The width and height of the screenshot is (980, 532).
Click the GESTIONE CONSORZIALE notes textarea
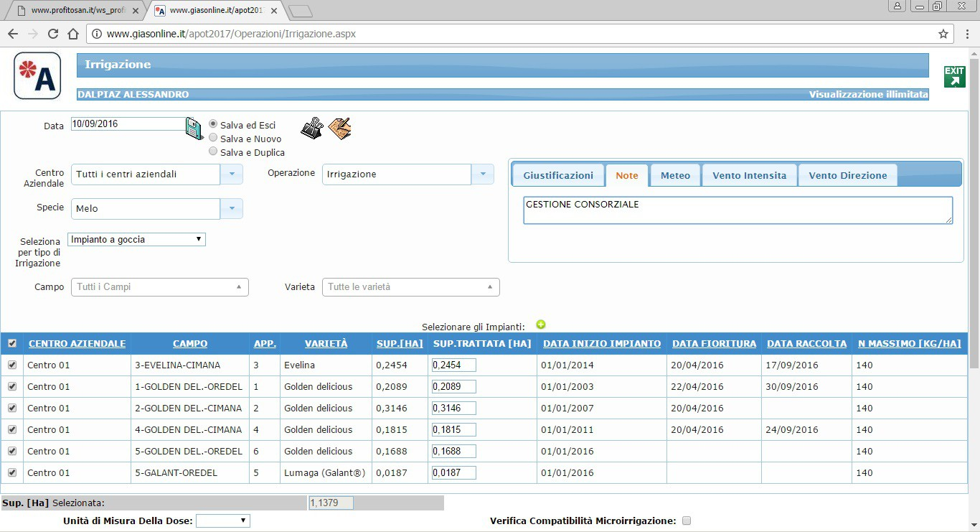pos(738,210)
